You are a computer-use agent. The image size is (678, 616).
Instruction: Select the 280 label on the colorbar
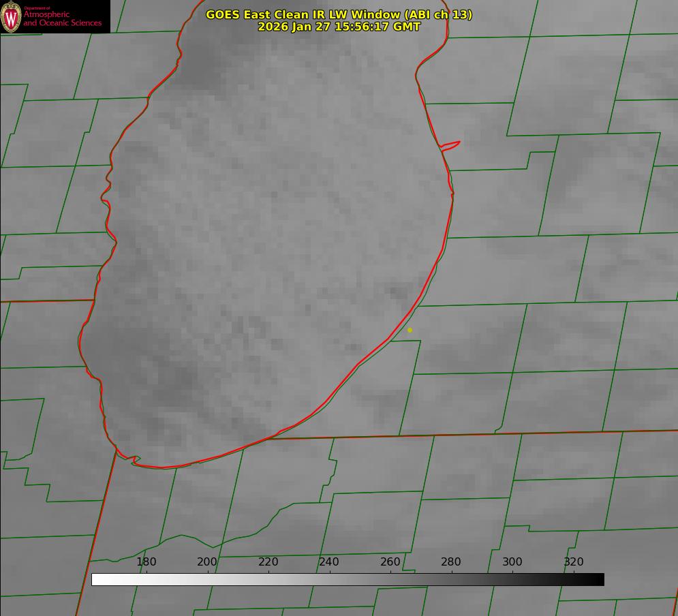click(451, 562)
